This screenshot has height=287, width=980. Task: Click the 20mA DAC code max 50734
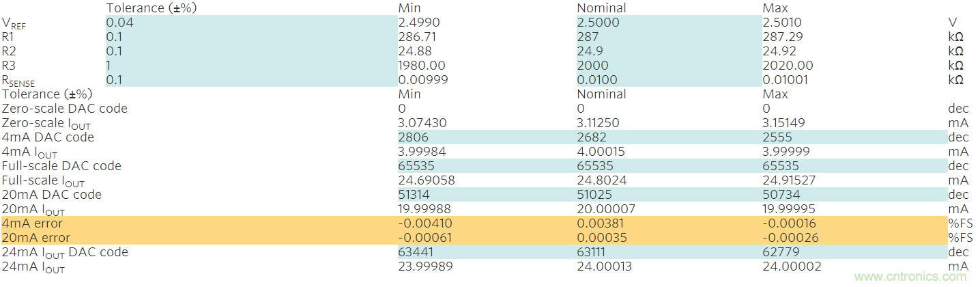point(780,195)
